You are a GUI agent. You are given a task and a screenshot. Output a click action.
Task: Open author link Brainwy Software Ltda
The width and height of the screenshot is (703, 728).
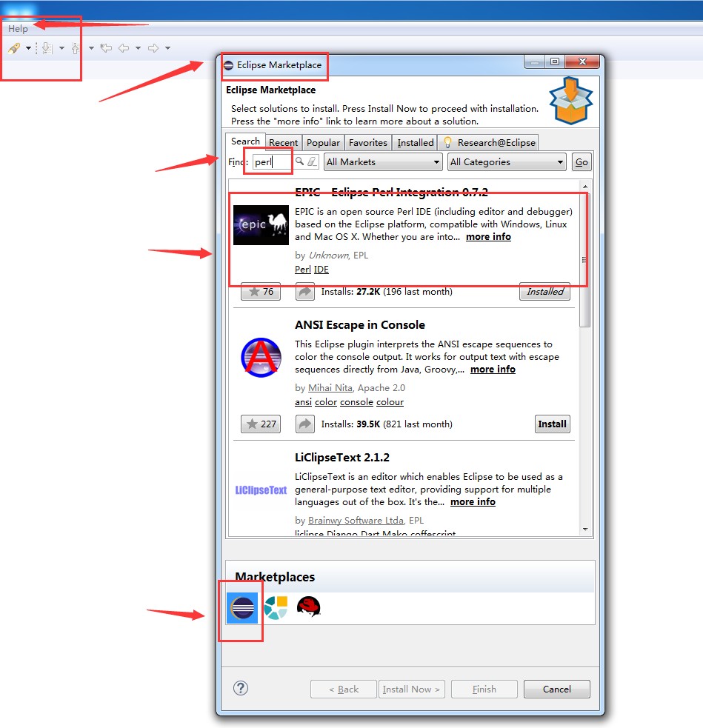(356, 521)
